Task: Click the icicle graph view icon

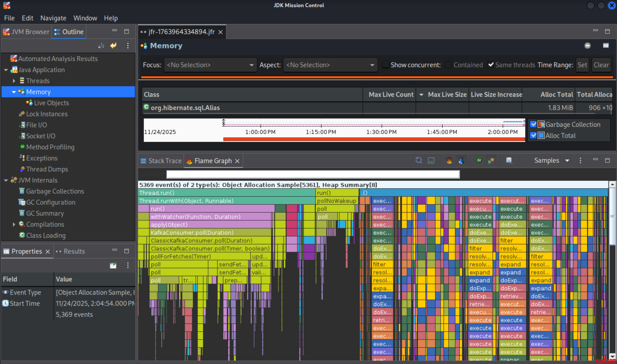Action: (x=461, y=161)
